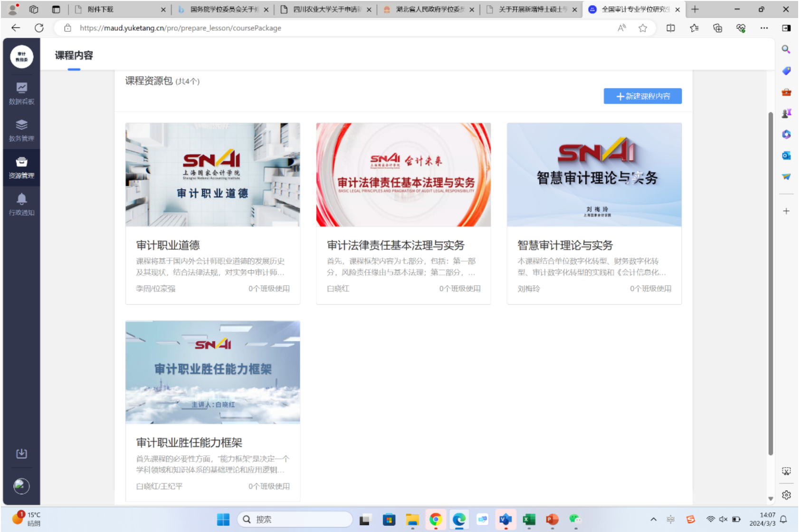Expand hidden system tray icons chevron
801x532 pixels.
click(x=653, y=519)
